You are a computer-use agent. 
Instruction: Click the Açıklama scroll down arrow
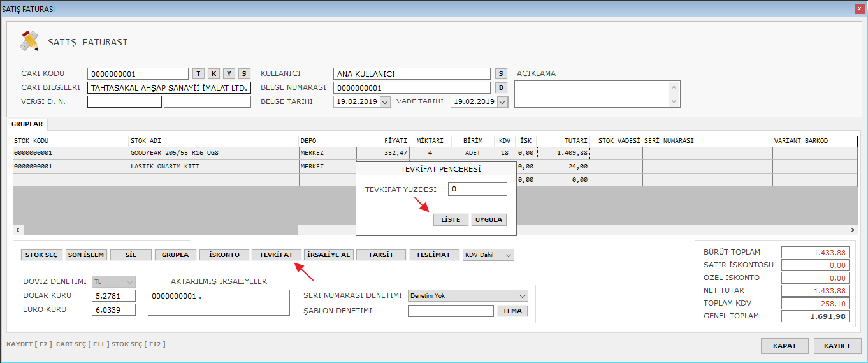point(675,101)
